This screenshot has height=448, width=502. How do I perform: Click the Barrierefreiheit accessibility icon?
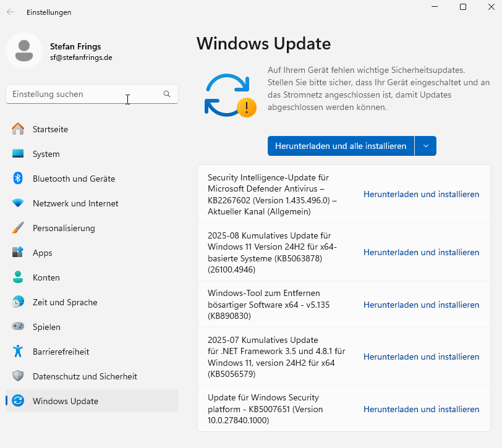tap(18, 351)
